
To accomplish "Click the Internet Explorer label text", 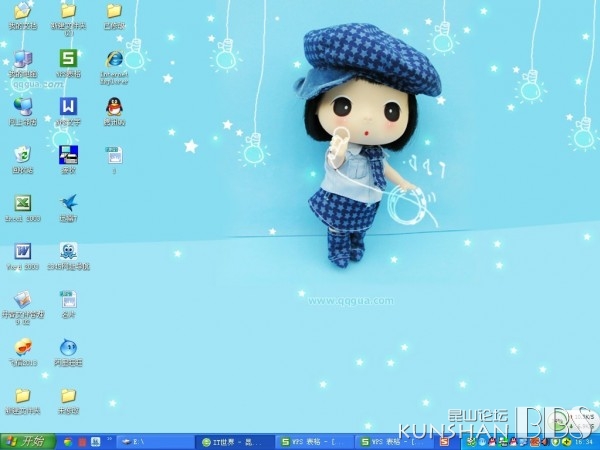I will (114, 78).
